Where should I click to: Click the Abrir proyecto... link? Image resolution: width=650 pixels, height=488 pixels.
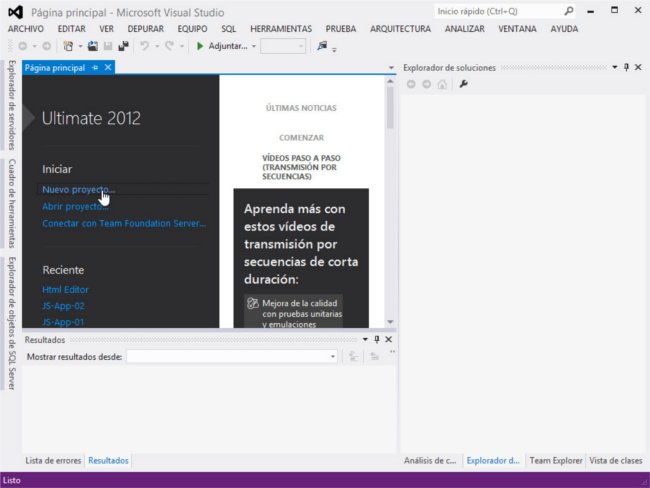click(75, 206)
